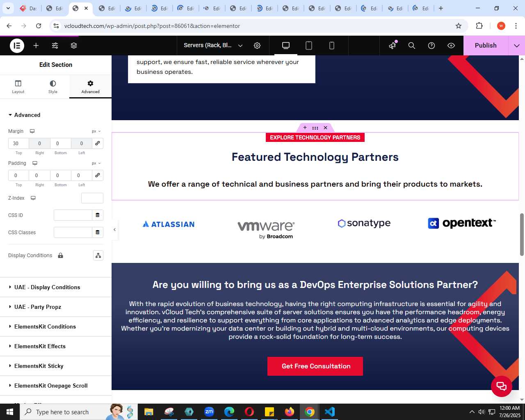Screen dimensions: 525x420
Task: Toggle Margin linked values icon
Action: coord(98,144)
